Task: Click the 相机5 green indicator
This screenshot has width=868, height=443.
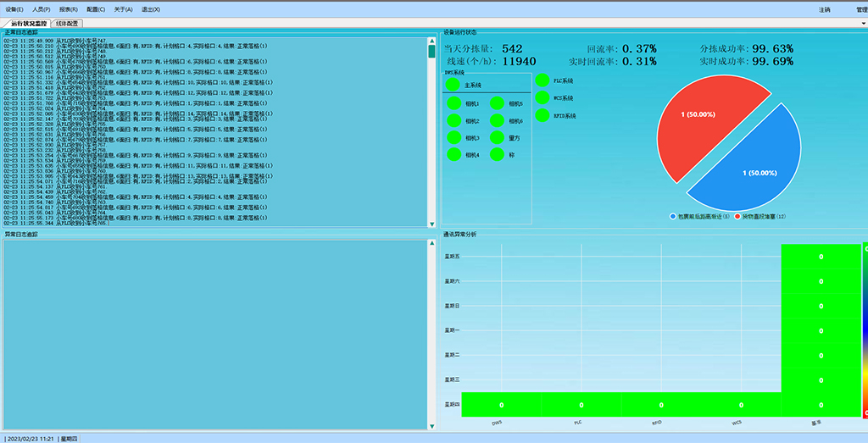Action: pos(497,103)
